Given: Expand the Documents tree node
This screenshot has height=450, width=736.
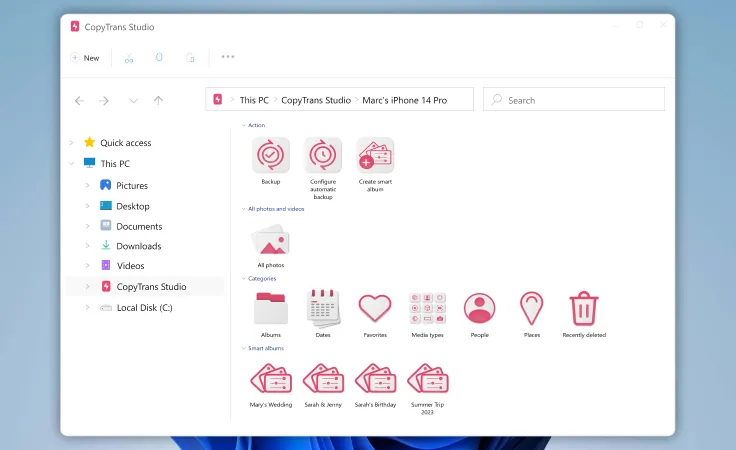Looking at the screenshot, I should click(x=87, y=226).
